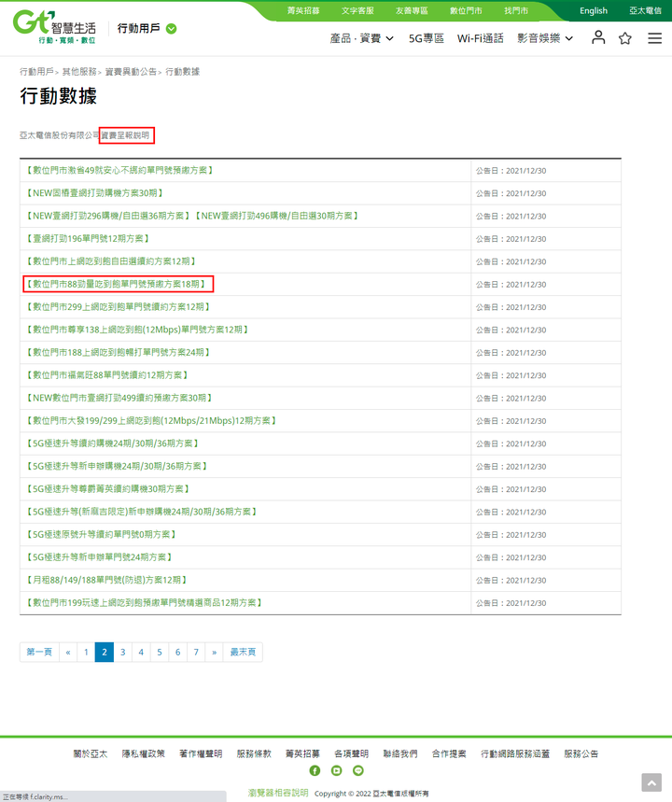Jump to 最末頁 in pagination
This screenshot has width=672, height=802.
[x=243, y=652]
